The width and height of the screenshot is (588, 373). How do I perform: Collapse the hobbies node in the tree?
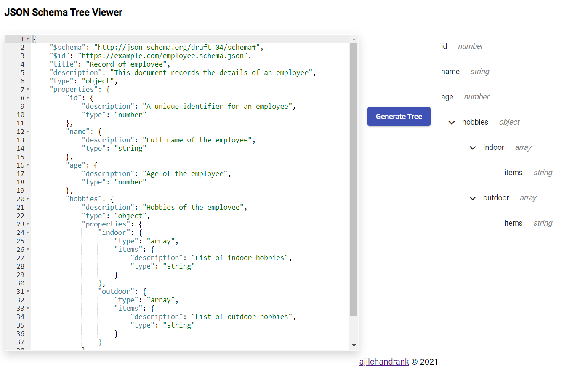click(x=451, y=123)
